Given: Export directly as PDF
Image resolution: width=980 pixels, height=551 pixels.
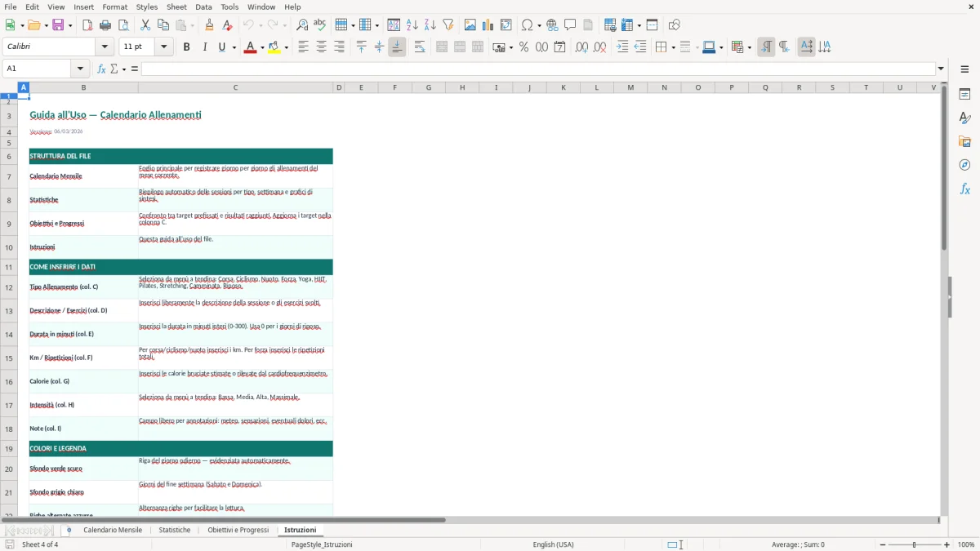Looking at the screenshot, I should pos(87,25).
